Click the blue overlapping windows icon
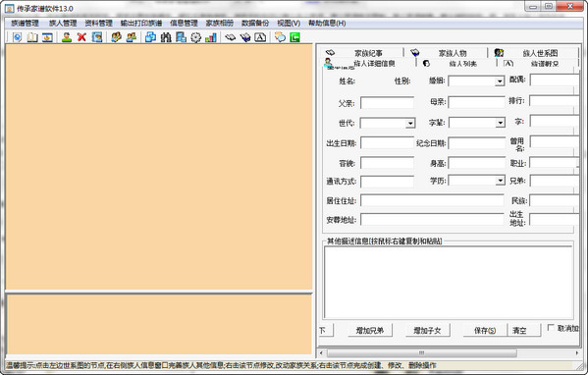588x375 pixels. coord(151,37)
